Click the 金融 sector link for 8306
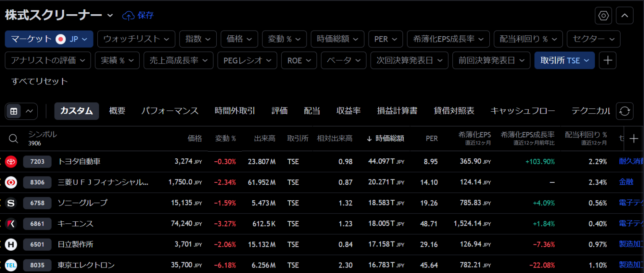The image size is (644, 273). pyautogui.click(x=626, y=182)
